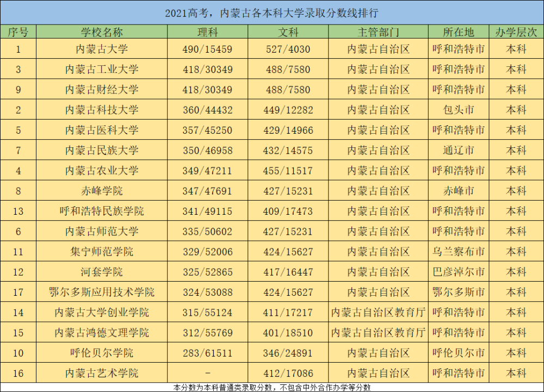Click the school name '内蒙古医科大学'

pos(102,130)
